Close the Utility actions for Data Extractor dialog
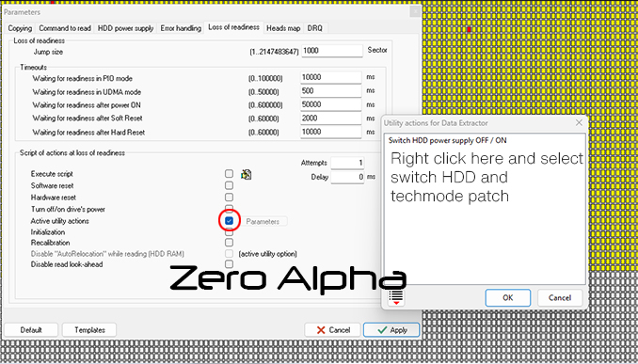638x364 pixels. click(579, 123)
